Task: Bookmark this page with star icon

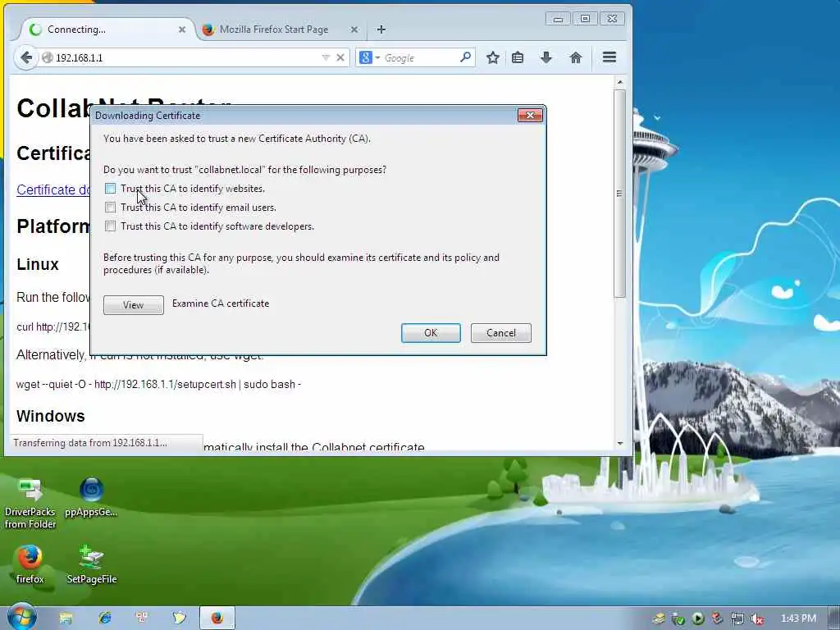Action: tap(493, 57)
